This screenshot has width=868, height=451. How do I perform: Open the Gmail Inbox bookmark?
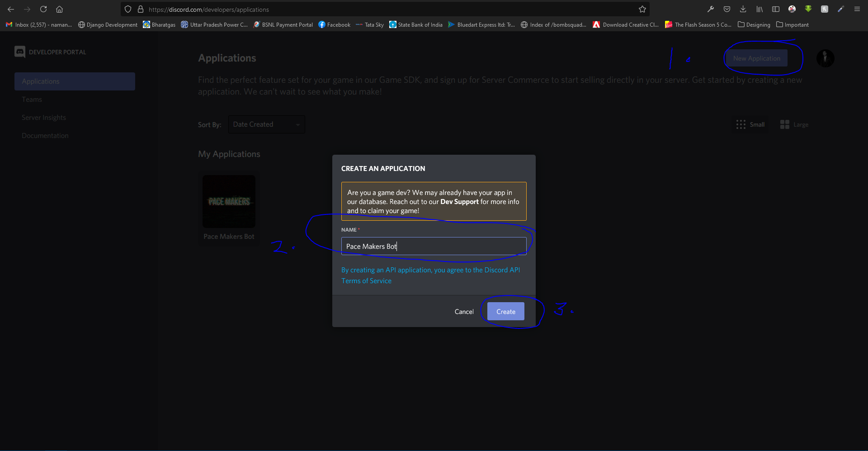tap(39, 25)
